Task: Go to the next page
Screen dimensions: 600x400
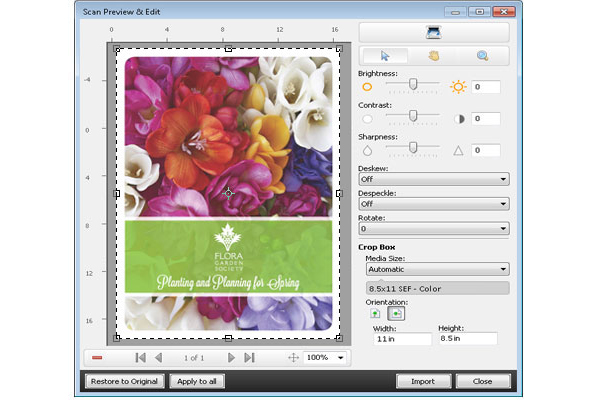Action: point(231,357)
